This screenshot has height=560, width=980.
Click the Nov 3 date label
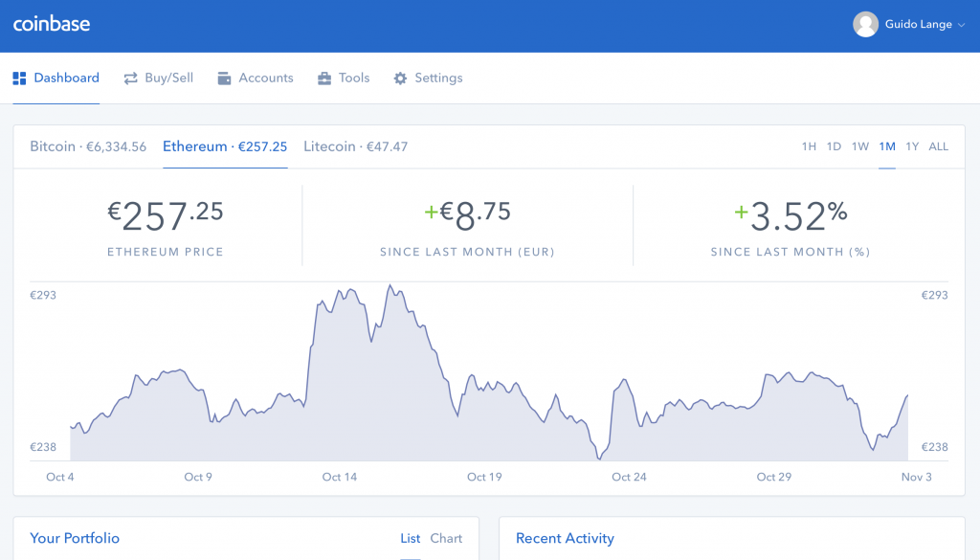pos(916,477)
